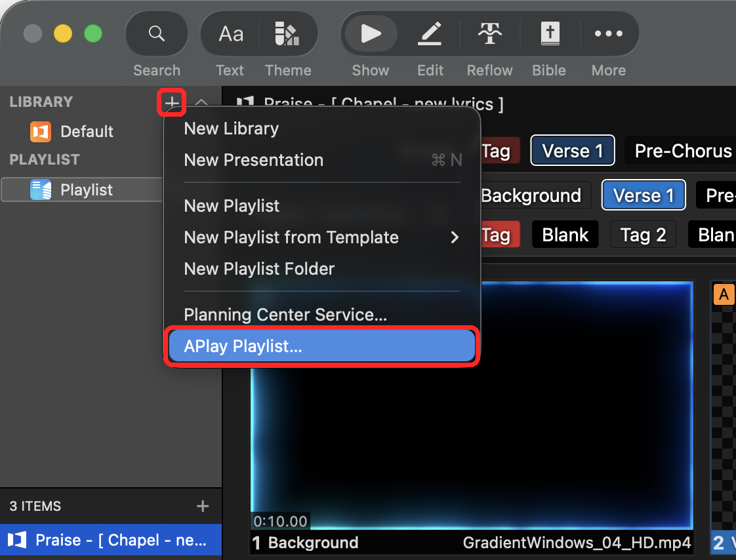Click the 0:10.00 duration label
Image resolution: width=736 pixels, height=560 pixels.
tap(280, 521)
